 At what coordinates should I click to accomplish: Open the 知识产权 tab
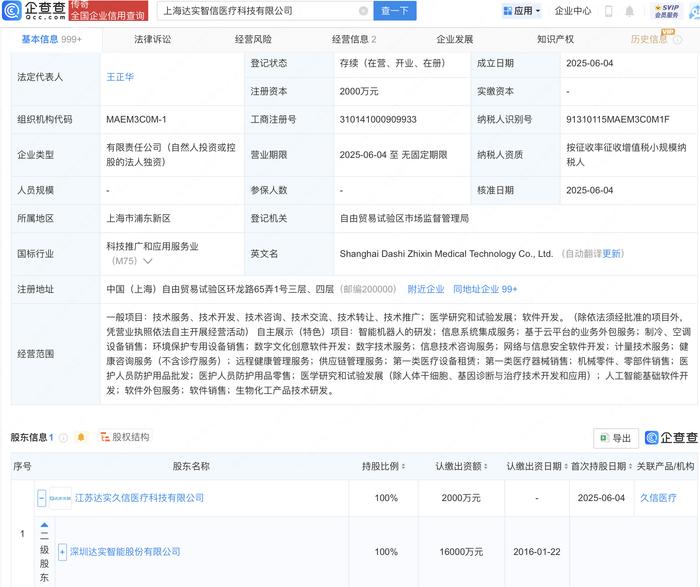(x=555, y=39)
